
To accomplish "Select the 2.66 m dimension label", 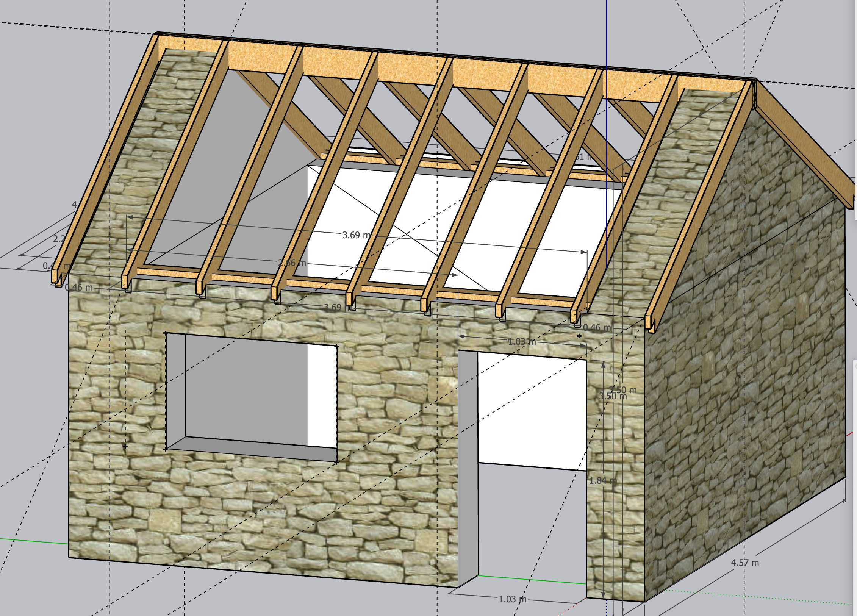I will 292,263.
